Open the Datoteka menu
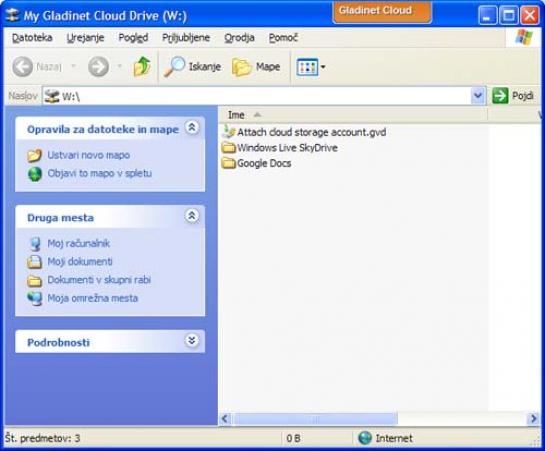Image resolution: width=545 pixels, height=451 pixels. point(32,38)
